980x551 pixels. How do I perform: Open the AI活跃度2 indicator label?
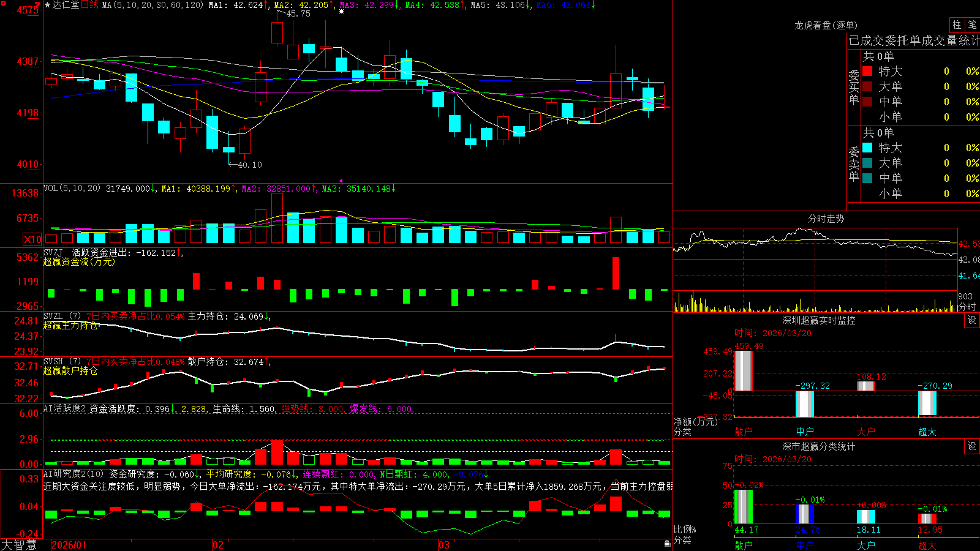pyautogui.click(x=65, y=409)
